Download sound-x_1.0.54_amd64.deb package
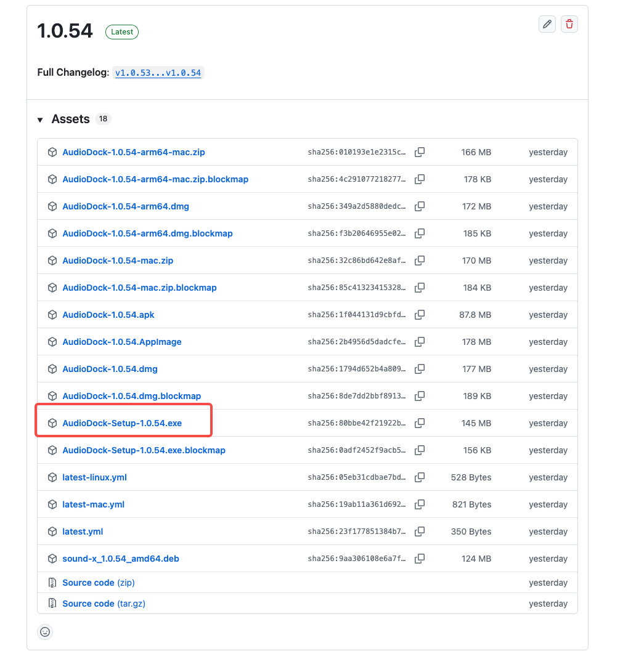Viewport: 644px width, 659px height. (x=121, y=559)
